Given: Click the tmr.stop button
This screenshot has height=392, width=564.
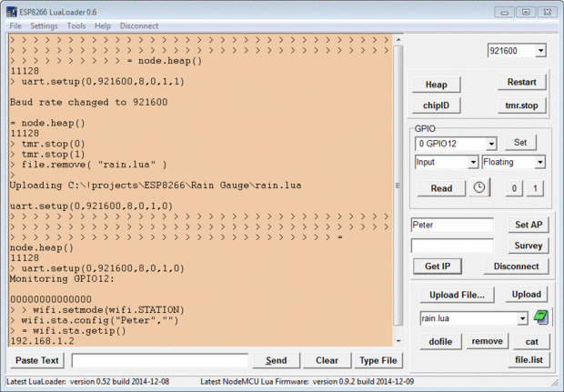Looking at the screenshot, I should point(521,106).
